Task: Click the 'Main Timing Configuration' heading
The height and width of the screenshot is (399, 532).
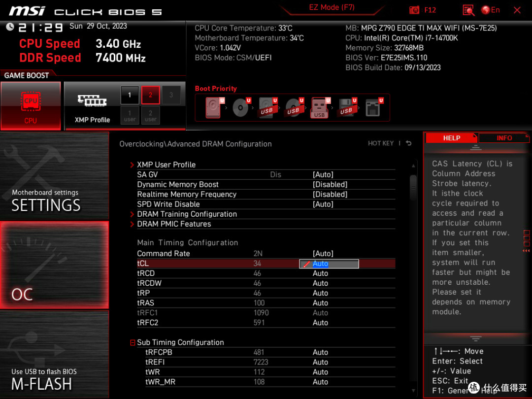Action: pyautogui.click(x=187, y=242)
